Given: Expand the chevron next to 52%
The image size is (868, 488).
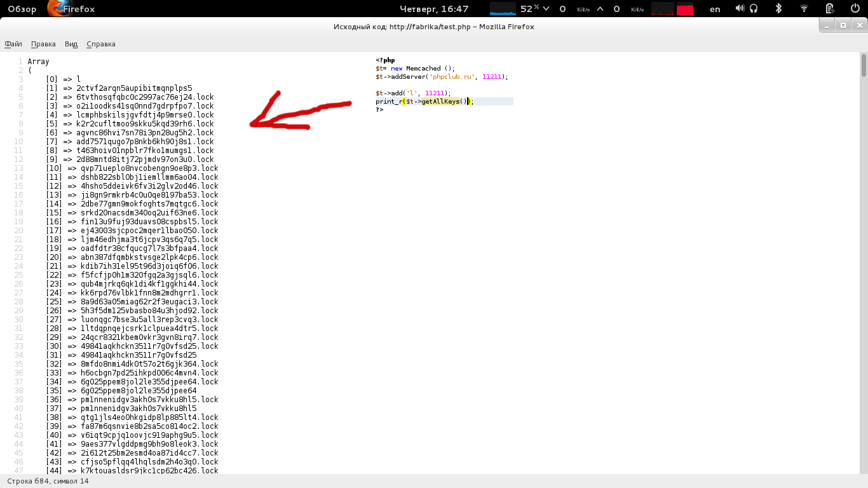Looking at the screenshot, I should [546, 9].
